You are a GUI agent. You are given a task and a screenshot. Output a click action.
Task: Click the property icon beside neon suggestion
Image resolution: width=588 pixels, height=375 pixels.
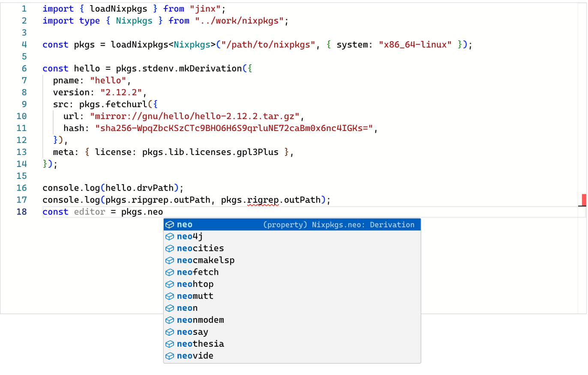click(170, 309)
